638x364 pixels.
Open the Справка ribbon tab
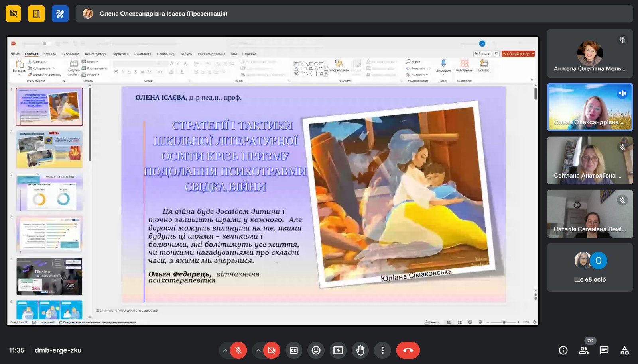click(249, 54)
